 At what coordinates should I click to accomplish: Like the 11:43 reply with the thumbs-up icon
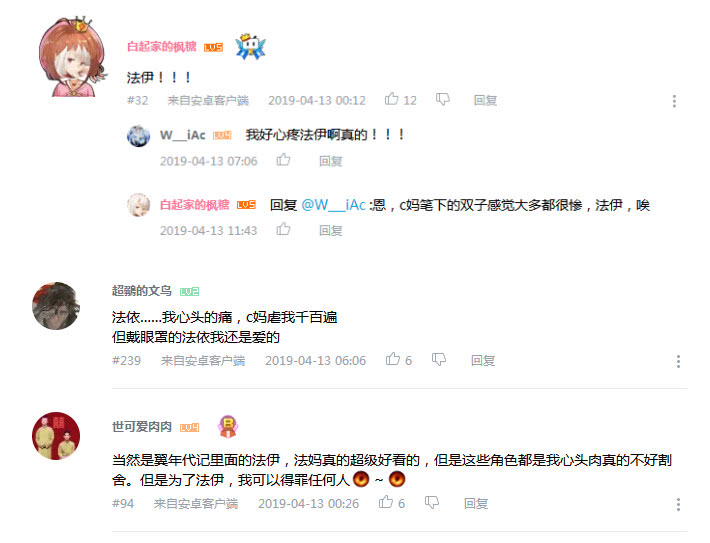point(283,229)
